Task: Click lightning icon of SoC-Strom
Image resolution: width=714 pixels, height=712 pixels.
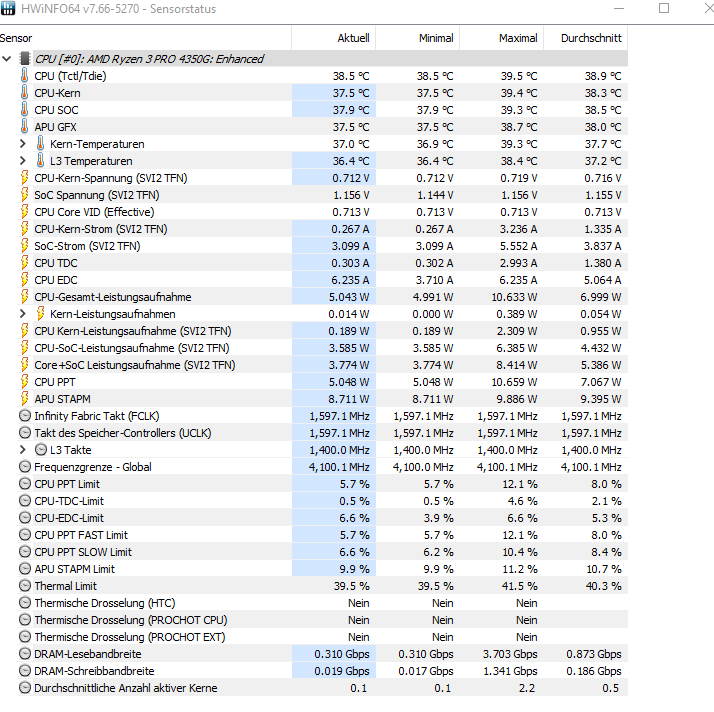Action: pyautogui.click(x=25, y=246)
